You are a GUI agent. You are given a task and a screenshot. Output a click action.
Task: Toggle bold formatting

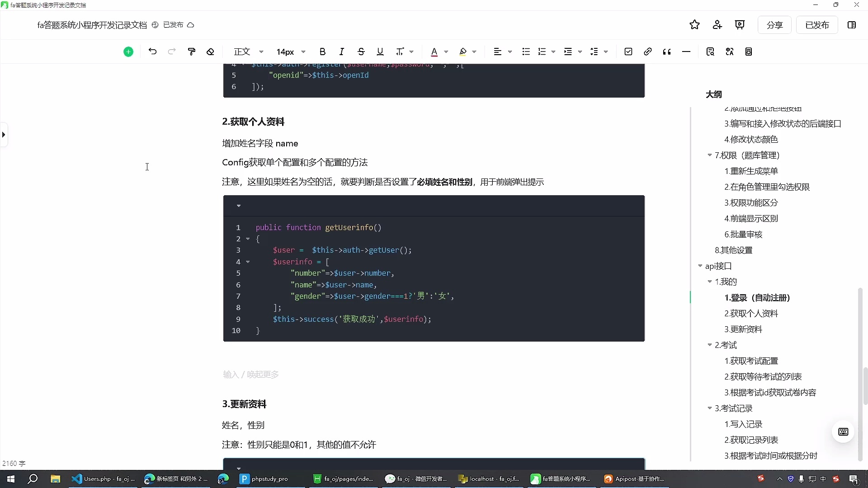[322, 52]
